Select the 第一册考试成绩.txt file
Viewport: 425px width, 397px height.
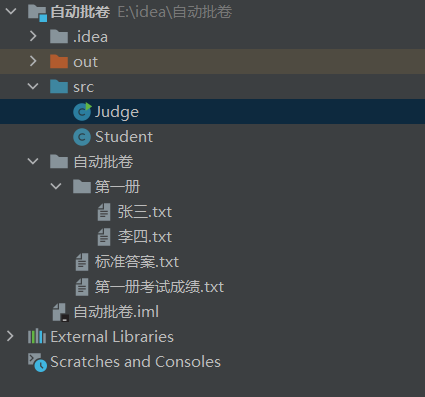[x=159, y=287]
